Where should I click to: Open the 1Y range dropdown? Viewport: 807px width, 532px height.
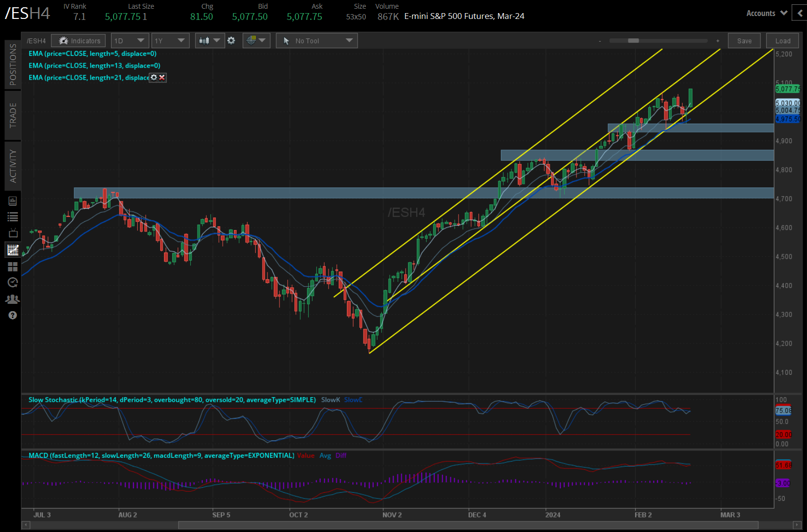170,40
